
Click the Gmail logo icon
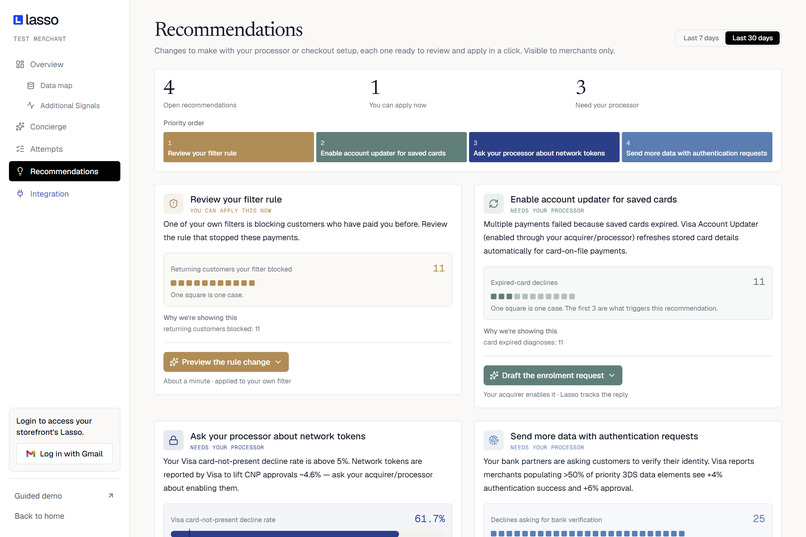point(31,454)
